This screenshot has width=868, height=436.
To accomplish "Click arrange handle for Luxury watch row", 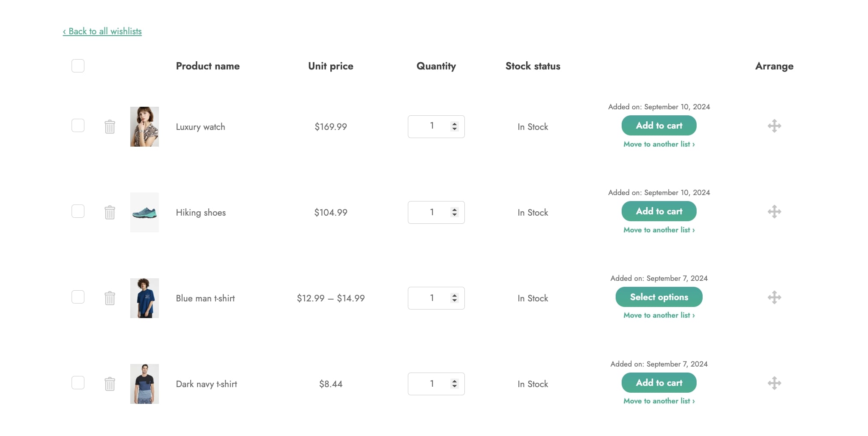I will (x=774, y=126).
